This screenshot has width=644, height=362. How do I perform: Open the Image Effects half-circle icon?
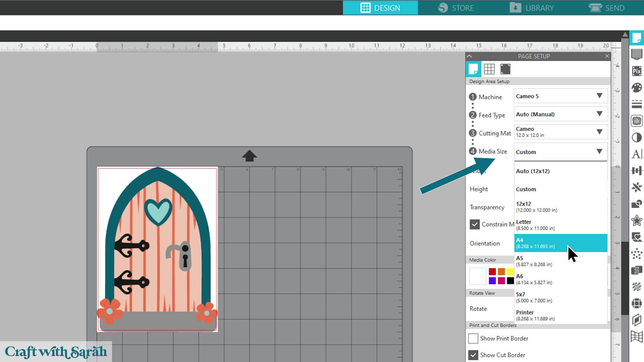pyautogui.click(x=636, y=137)
